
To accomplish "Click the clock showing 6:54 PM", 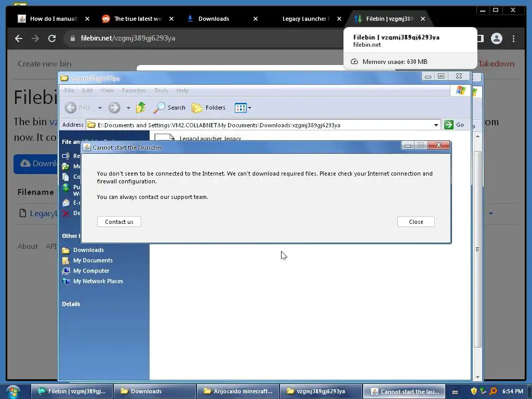I will [x=513, y=391].
